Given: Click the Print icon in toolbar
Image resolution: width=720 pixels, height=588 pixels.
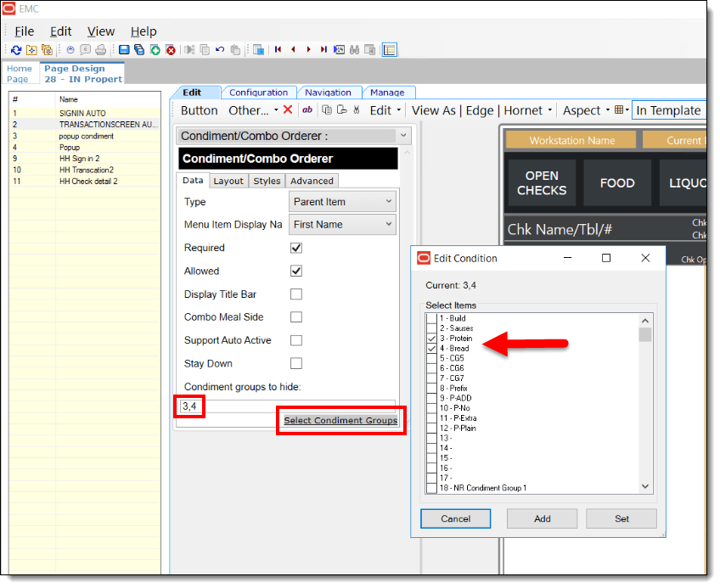Looking at the screenshot, I should 100,50.
